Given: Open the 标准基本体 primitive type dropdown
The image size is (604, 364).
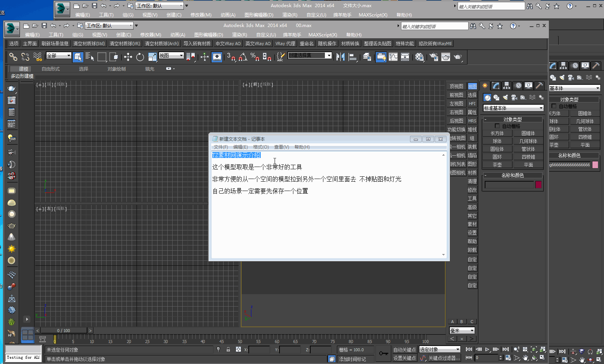Looking at the screenshot, I should 513,108.
